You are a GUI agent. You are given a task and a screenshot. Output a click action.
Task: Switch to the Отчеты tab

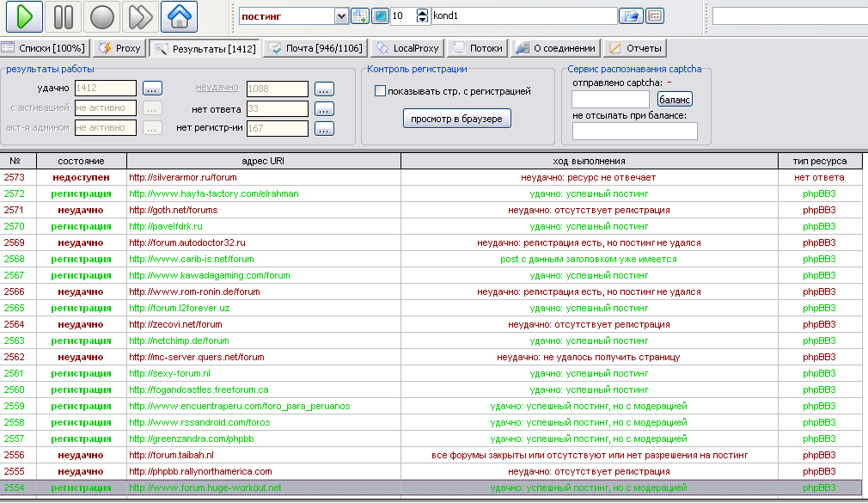[x=635, y=48]
